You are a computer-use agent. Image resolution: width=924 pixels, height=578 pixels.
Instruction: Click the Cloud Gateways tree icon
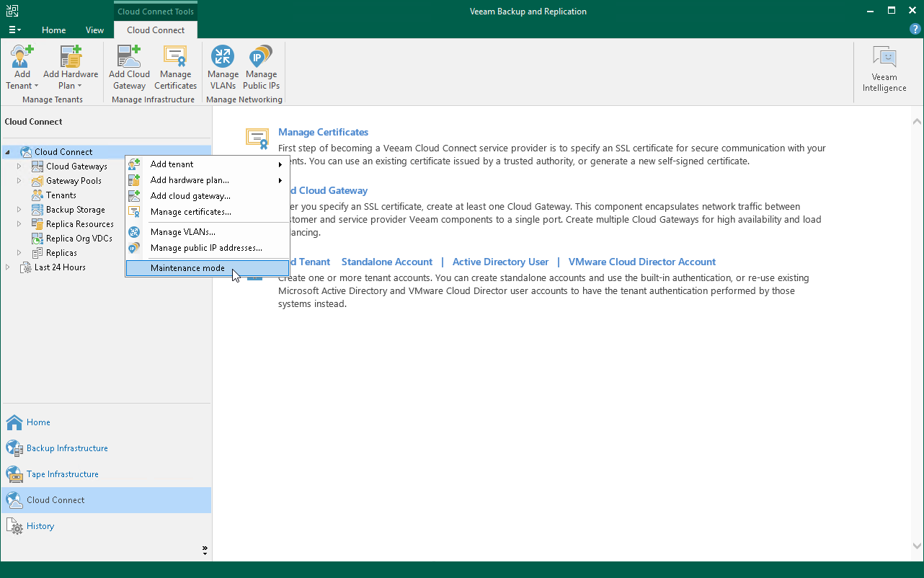[x=37, y=166]
